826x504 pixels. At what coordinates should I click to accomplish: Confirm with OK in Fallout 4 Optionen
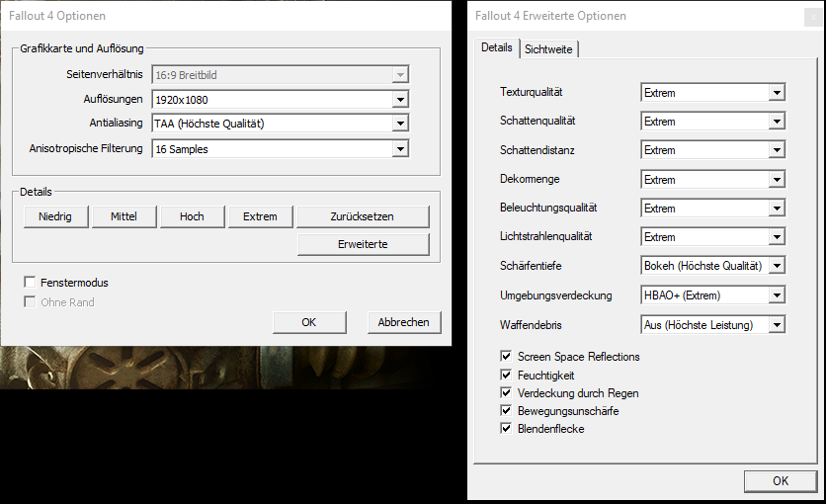309,322
